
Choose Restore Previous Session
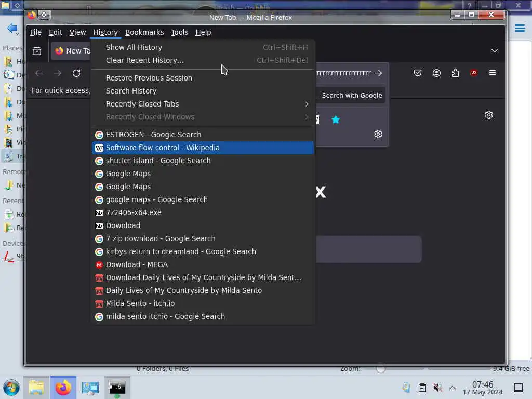click(x=203, y=78)
